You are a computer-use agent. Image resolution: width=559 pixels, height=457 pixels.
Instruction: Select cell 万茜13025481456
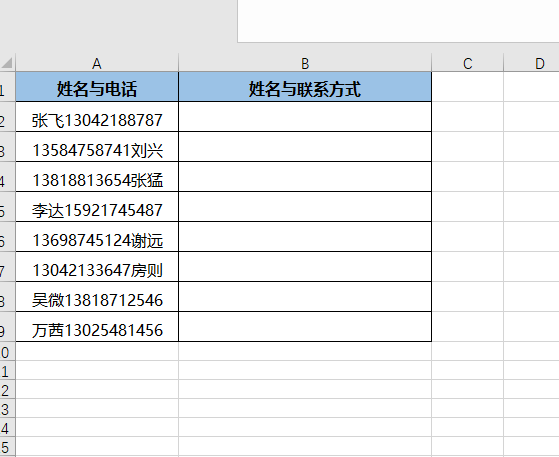[x=97, y=327]
